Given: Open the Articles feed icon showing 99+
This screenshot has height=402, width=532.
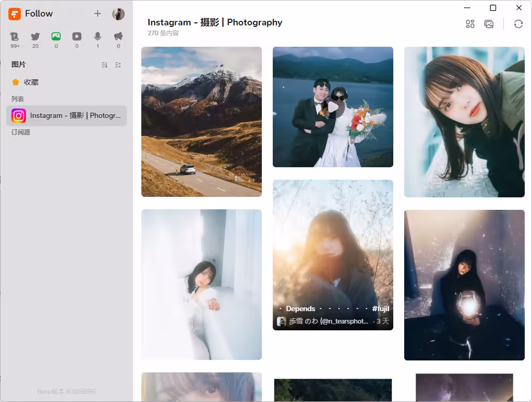Looking at the screenshot, I should coord(15,37).
